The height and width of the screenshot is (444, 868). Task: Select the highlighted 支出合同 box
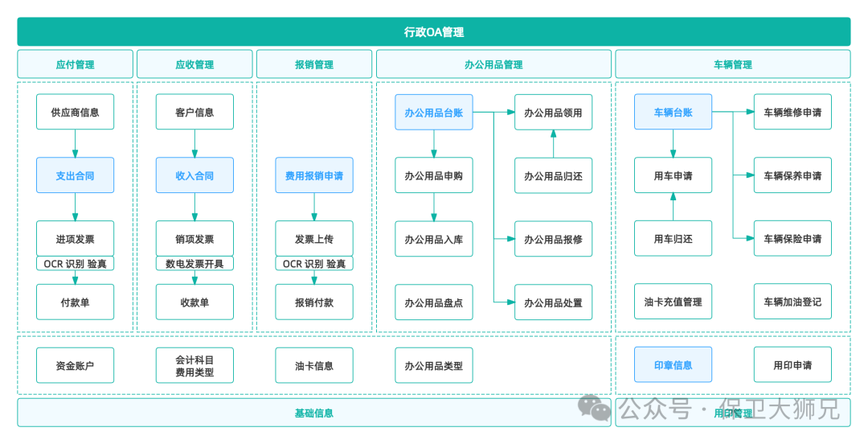pyautogui.click(x=75, y=175)
